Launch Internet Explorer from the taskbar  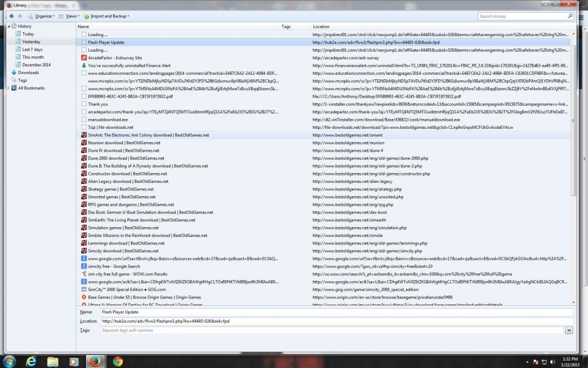[x=31, y=361]
